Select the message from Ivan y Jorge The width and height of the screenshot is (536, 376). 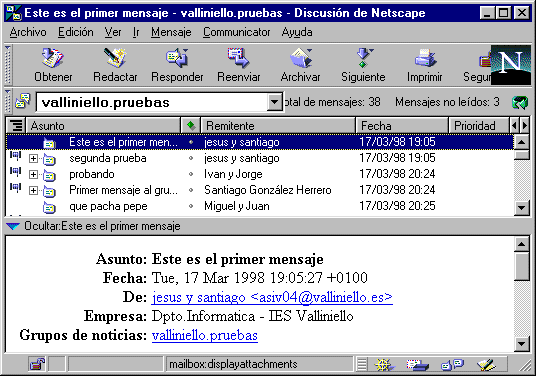tap(260, 174)
